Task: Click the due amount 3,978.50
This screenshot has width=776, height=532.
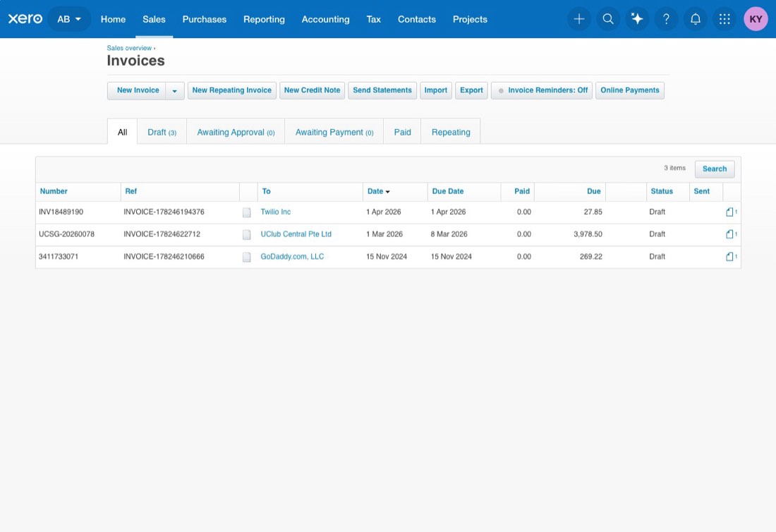Action: coord(588,234)
